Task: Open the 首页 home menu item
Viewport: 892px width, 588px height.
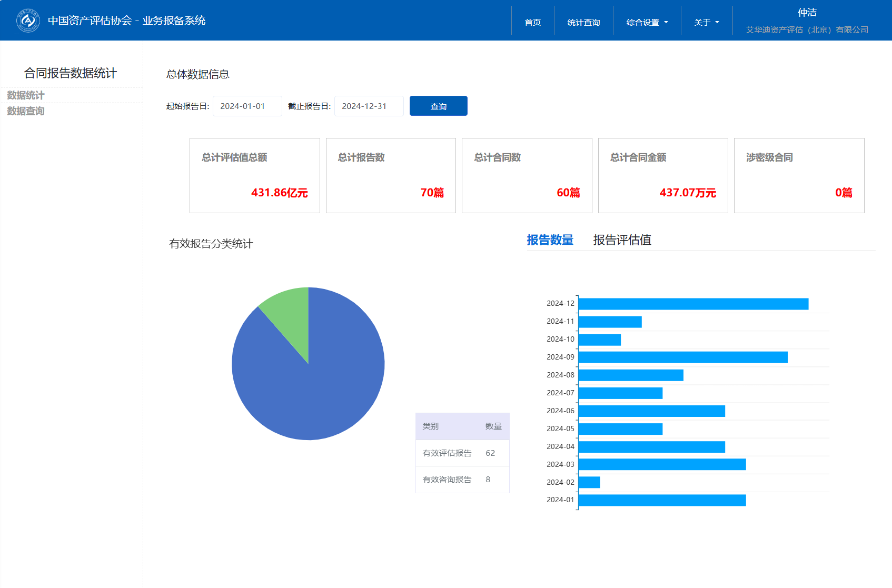Action: 532,22
